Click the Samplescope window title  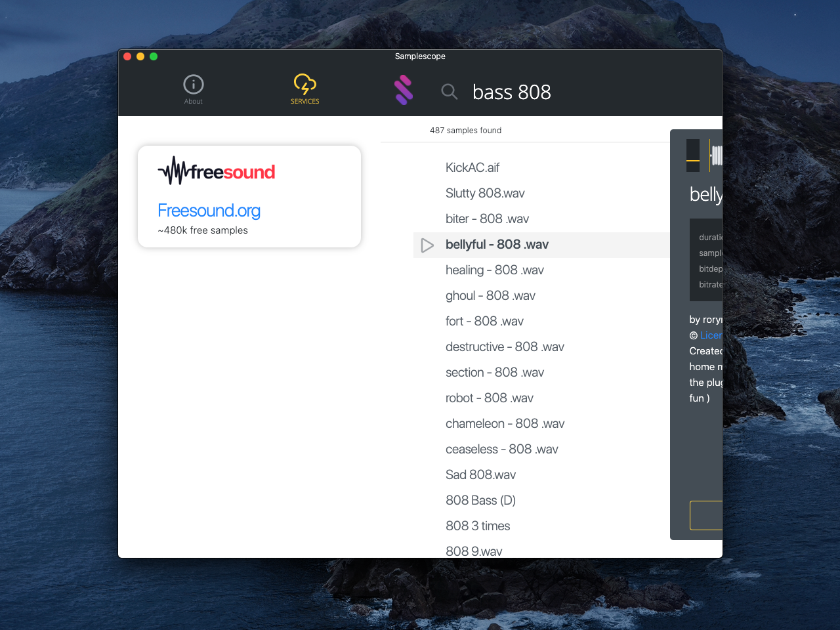(x=420, y=56)
